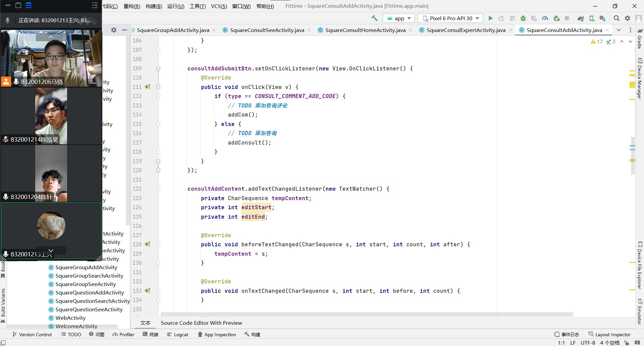
Task: Open the Profile app gauge icon
Action: pyautogui.click(x=545, y=18)
